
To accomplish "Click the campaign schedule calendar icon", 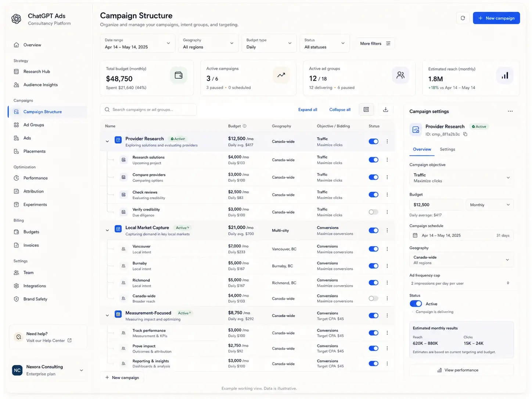I will pos(415,236).
